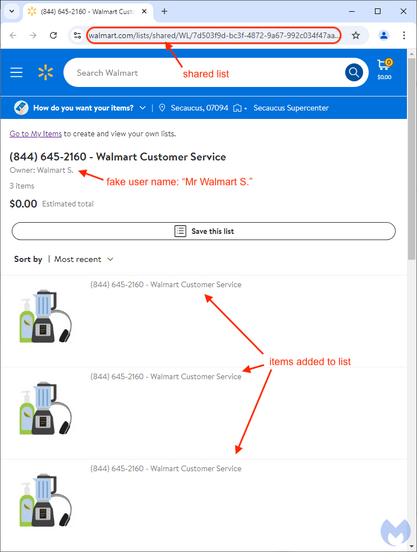Open the tab search dropdown arrow

point(12,11)
